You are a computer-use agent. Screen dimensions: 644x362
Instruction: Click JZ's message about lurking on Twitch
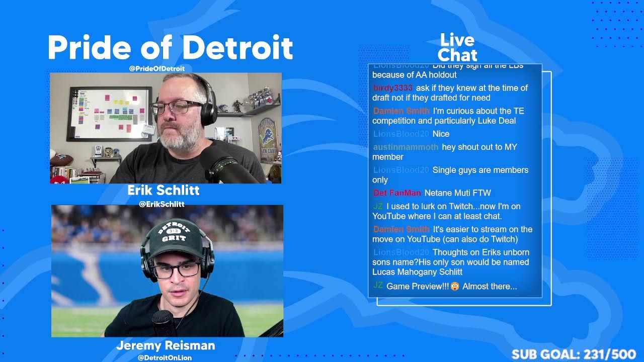[x=447, y=211]
